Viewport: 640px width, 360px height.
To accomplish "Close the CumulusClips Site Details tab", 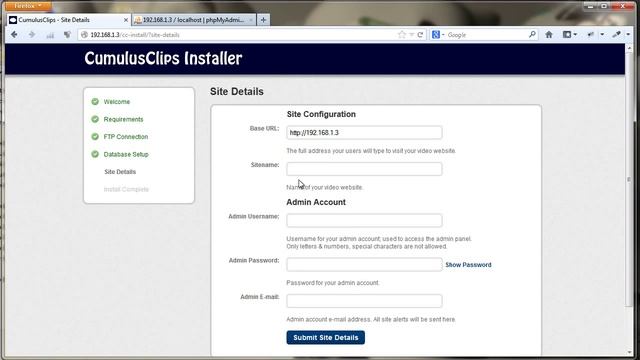I will pos(126,20).
